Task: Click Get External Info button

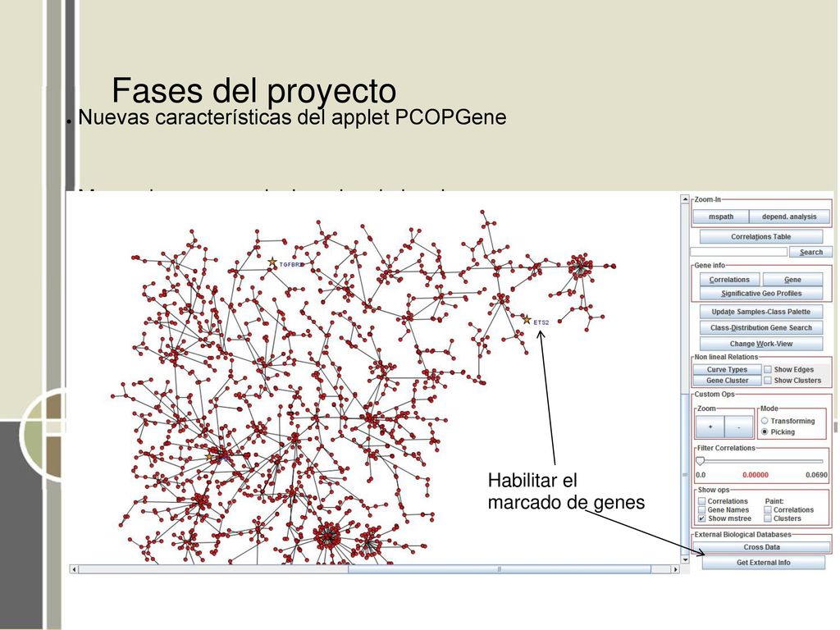Action: tap(763, 563)
